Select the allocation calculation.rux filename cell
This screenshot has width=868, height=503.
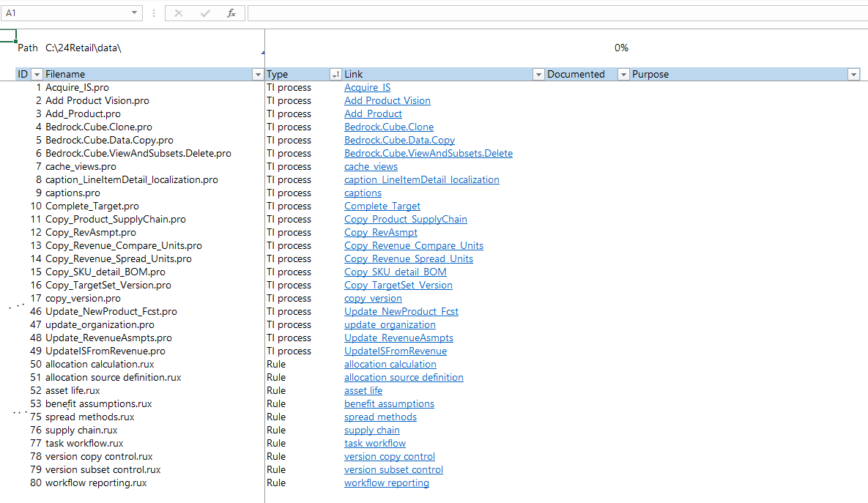pos(100,365)
